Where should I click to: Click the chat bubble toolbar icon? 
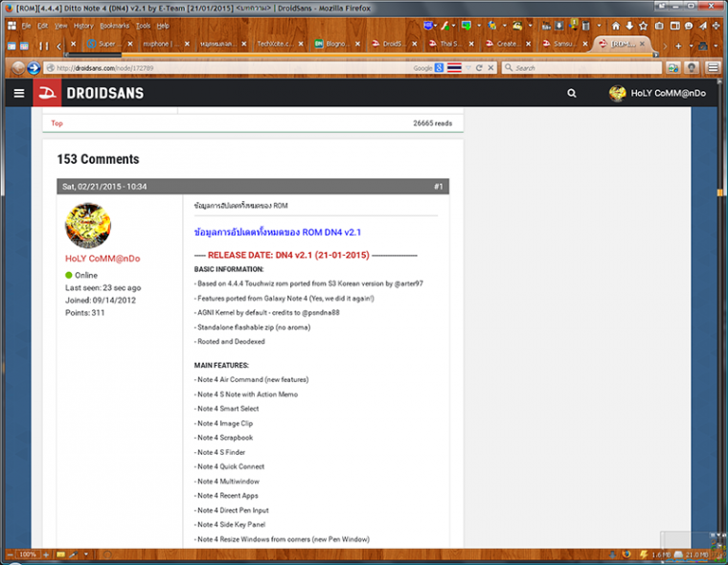coord(689,26)
